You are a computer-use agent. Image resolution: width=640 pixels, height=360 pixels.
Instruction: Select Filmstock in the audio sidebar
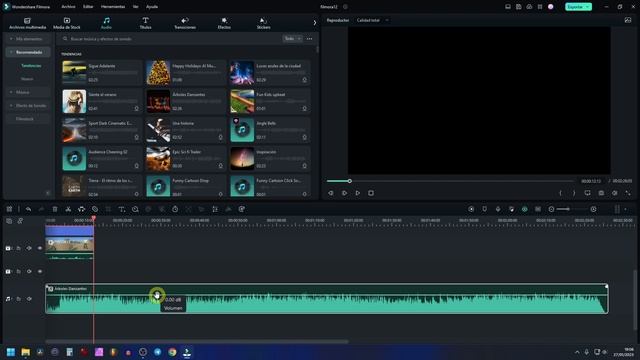click(x=25, y=119)
